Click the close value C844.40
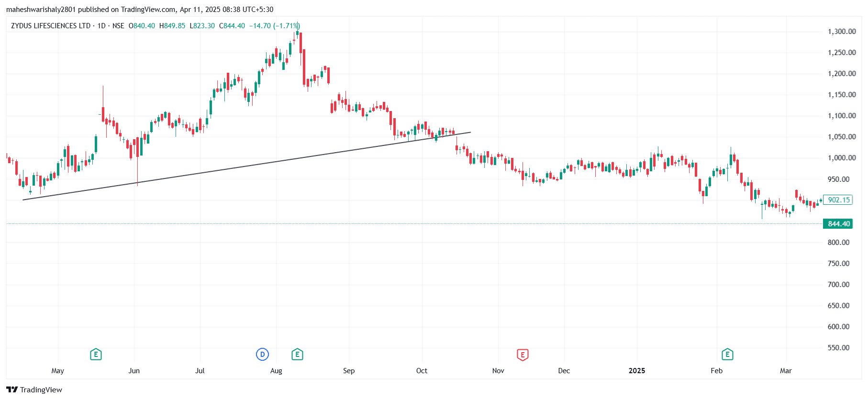868x400 pixels. [232, 26]
